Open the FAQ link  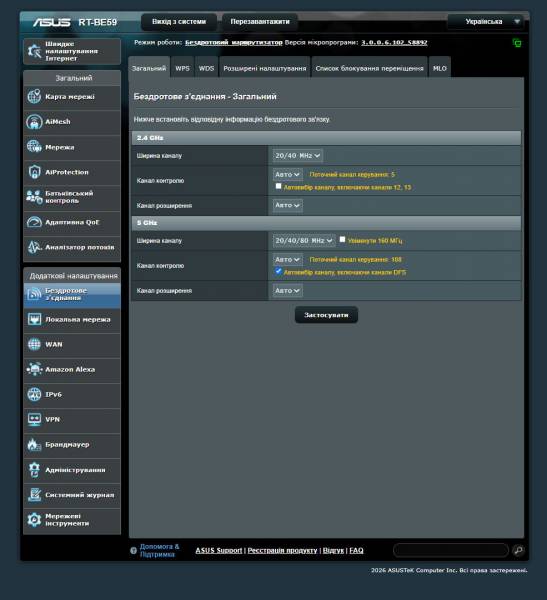pyautogui.click(x=356, y=550)
